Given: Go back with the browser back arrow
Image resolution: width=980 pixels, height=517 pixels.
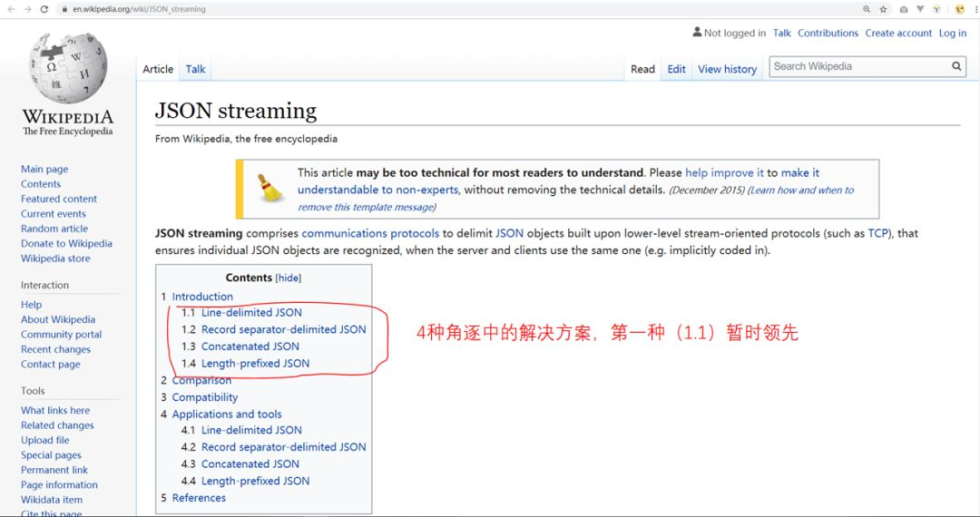Looking at the screenshot, I should click(11, 9).
